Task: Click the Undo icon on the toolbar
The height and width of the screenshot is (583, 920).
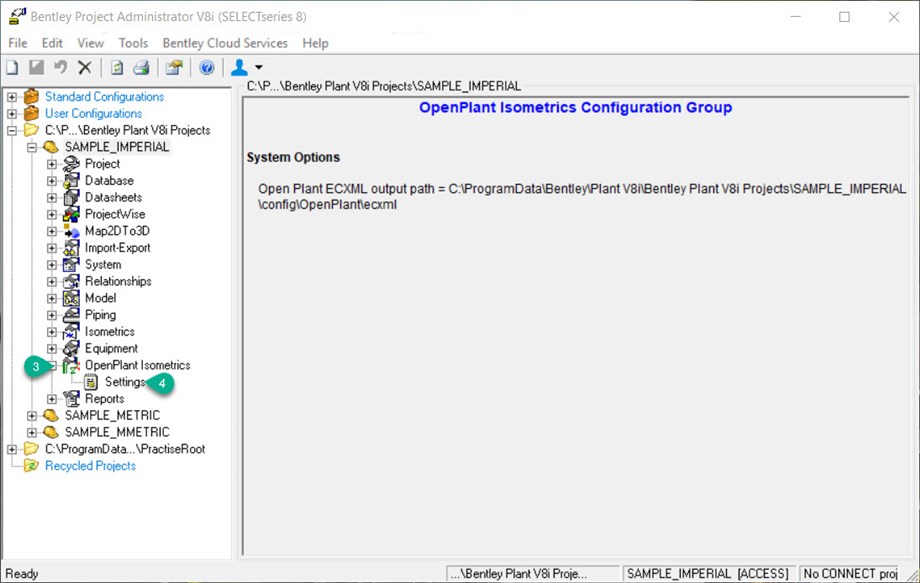Action: (58, 67)
